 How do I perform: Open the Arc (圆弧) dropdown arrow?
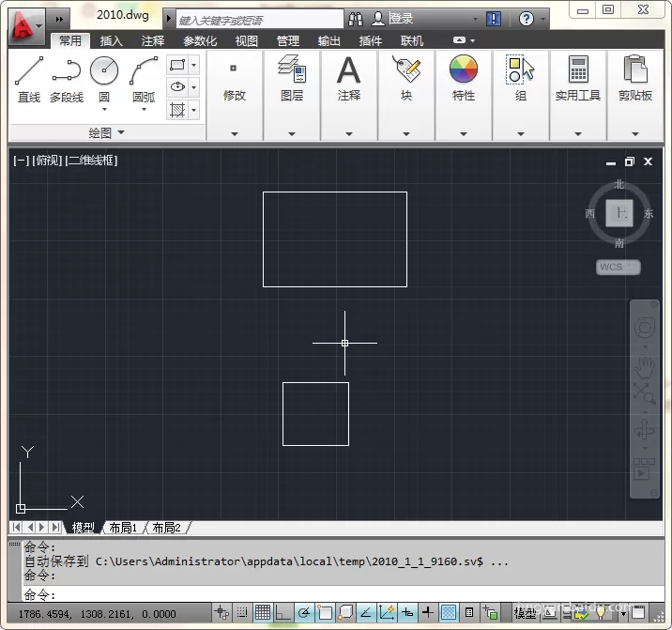pos(144,110)
